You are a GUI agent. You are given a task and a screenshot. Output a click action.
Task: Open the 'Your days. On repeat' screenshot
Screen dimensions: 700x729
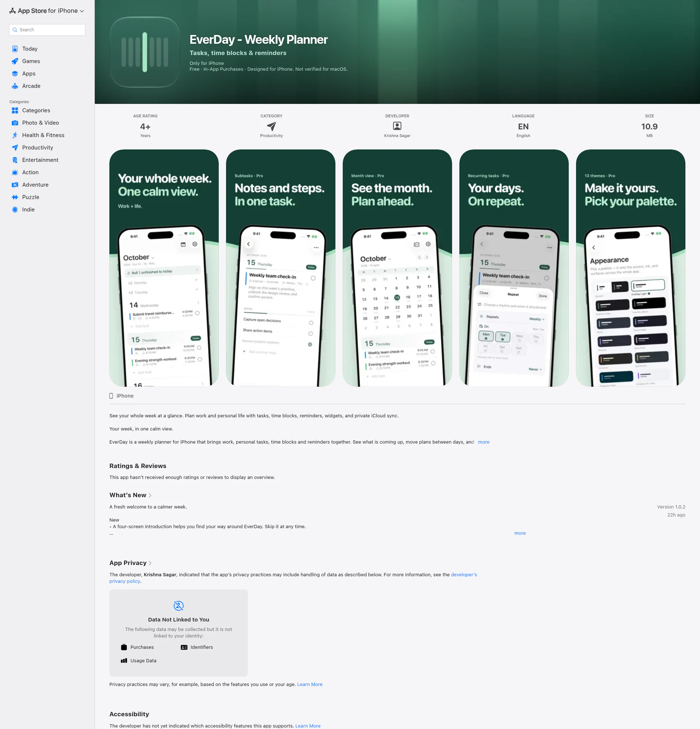[x=514, y=268]
